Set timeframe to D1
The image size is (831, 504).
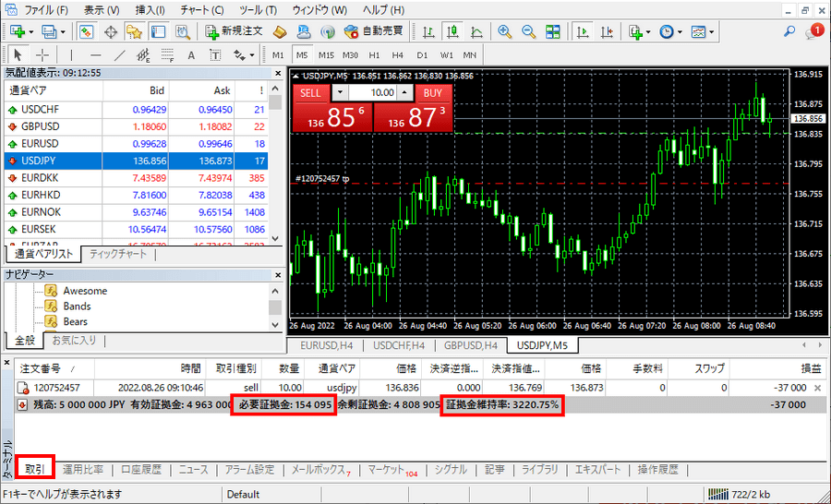[x=422, y=55]
